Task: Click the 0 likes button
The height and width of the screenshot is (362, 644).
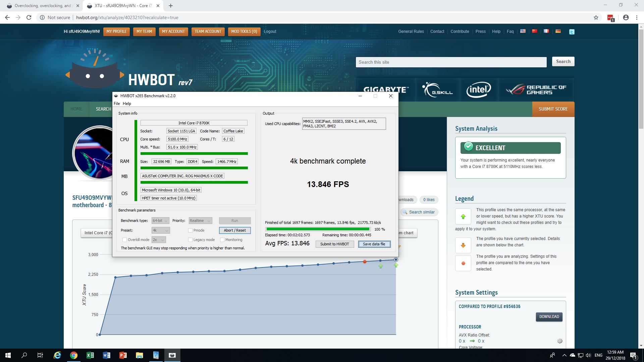Action: (x=429, y=200)
